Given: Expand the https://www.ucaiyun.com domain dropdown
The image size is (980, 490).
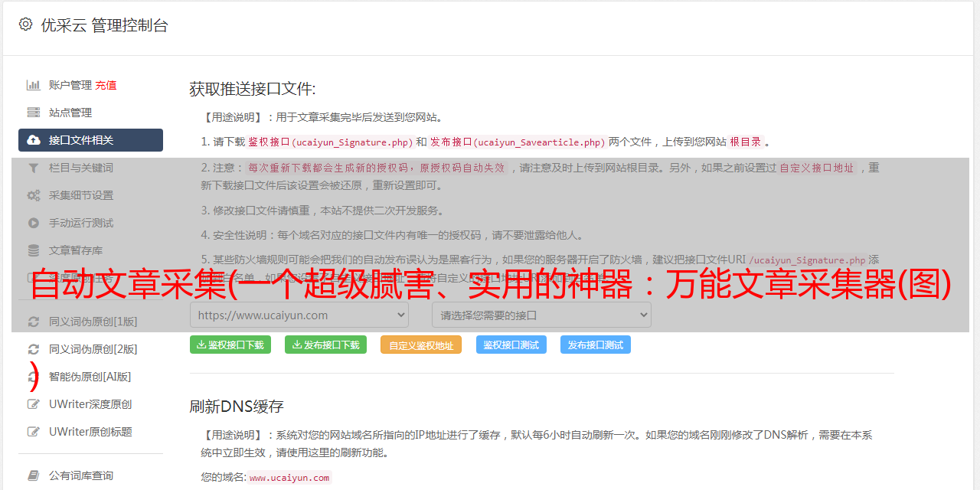Looking at the screenshot, I should 299,315.
